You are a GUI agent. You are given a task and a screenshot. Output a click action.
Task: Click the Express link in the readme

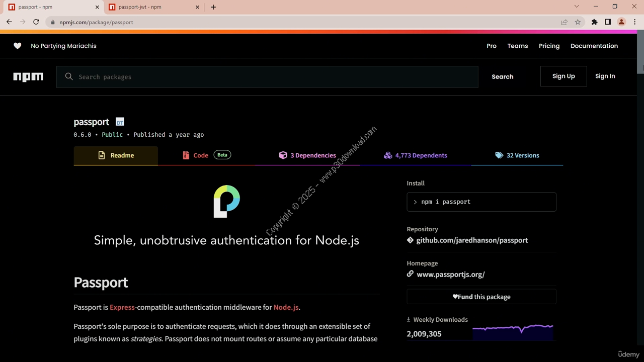pyautogui.click(x=122, y=307)
